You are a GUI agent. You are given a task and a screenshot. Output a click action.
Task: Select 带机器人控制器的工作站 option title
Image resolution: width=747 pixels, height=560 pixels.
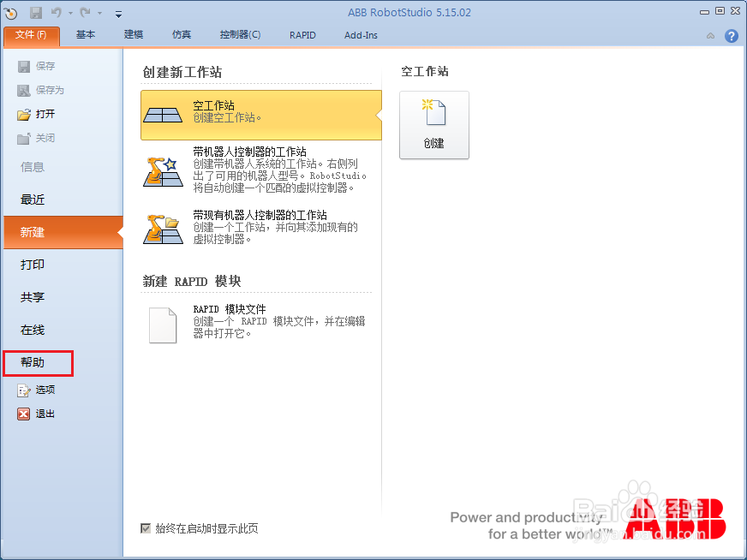point(249,152)
